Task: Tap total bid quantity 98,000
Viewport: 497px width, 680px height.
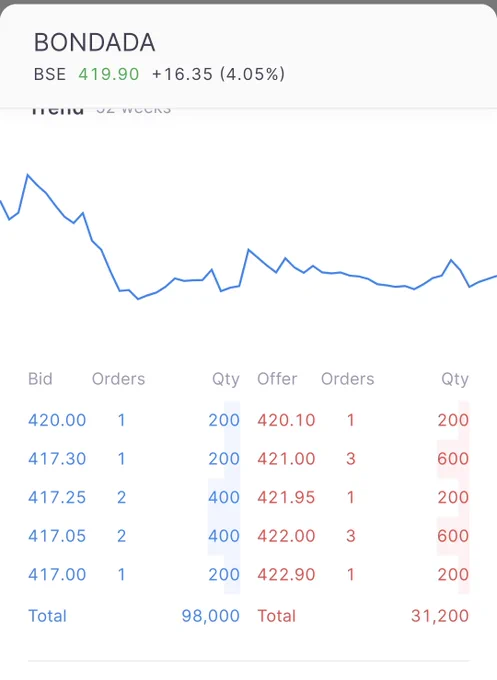Action: click(210, 616)
